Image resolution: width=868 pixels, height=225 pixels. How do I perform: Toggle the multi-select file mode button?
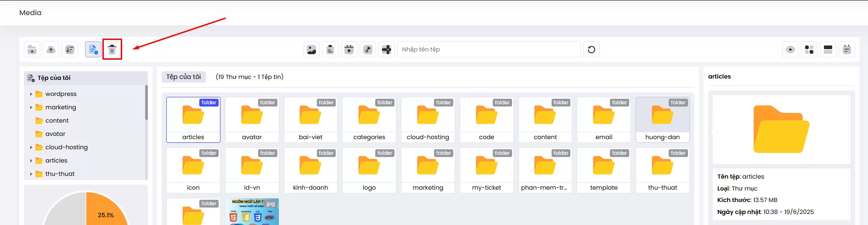[x=93, y=50]
